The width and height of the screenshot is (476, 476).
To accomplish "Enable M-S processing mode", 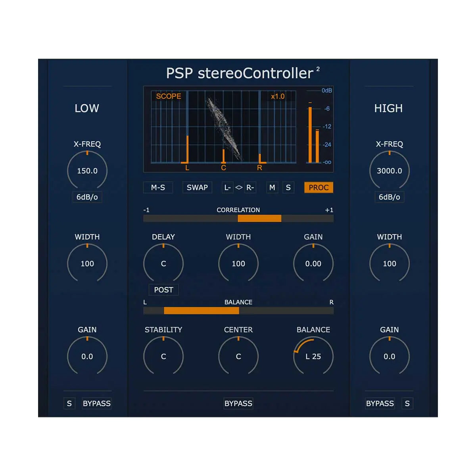I will click(x=158, y=188).
